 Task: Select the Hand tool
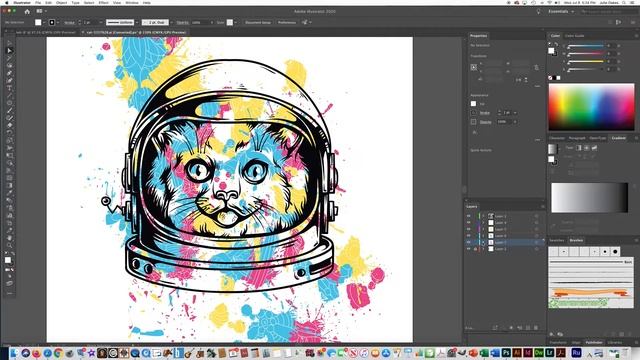[9, 238]
